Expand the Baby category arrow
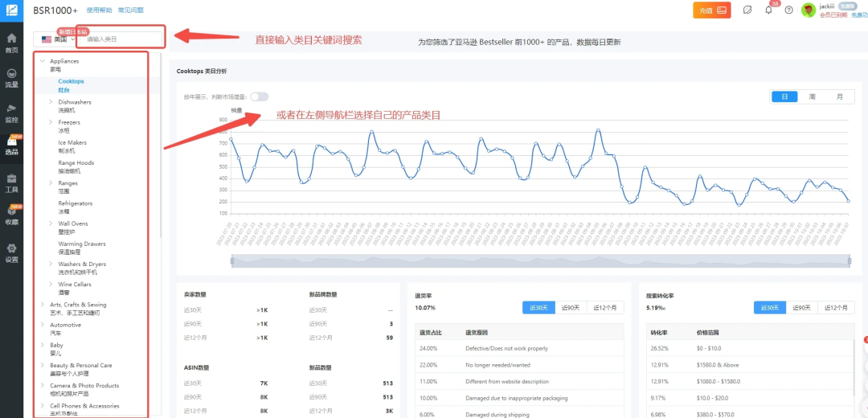 43,345
